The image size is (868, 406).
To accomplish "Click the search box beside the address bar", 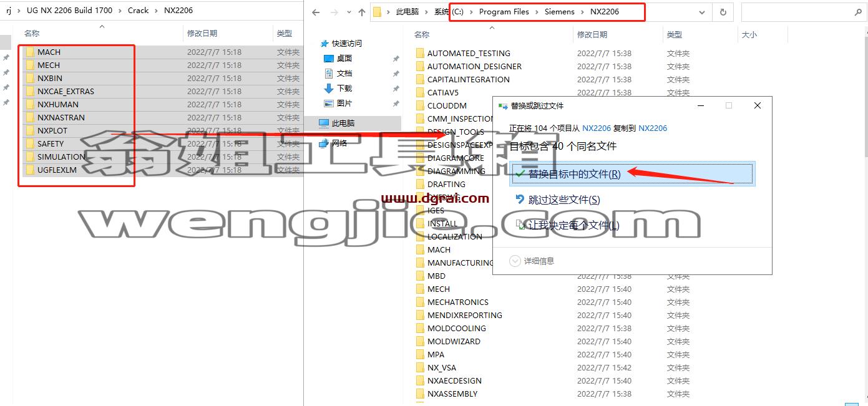I will coord(804,12).
